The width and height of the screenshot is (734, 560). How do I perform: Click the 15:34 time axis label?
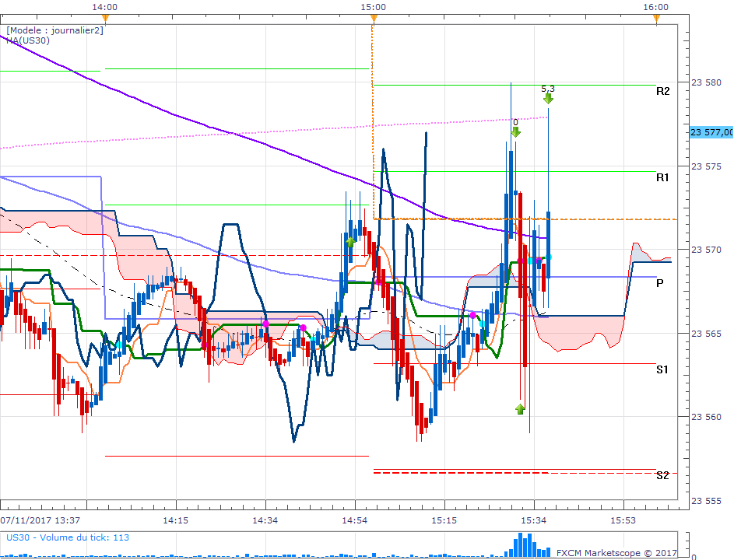(x=534, y=520)
